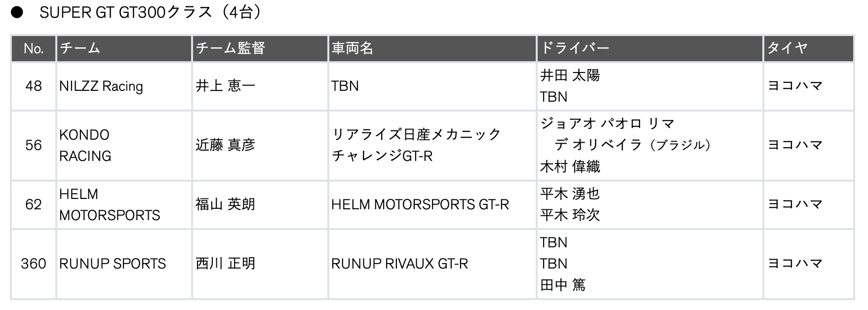Select the RUNUP SPORTS team cell
868x310 pixels.
coord(113,264)
